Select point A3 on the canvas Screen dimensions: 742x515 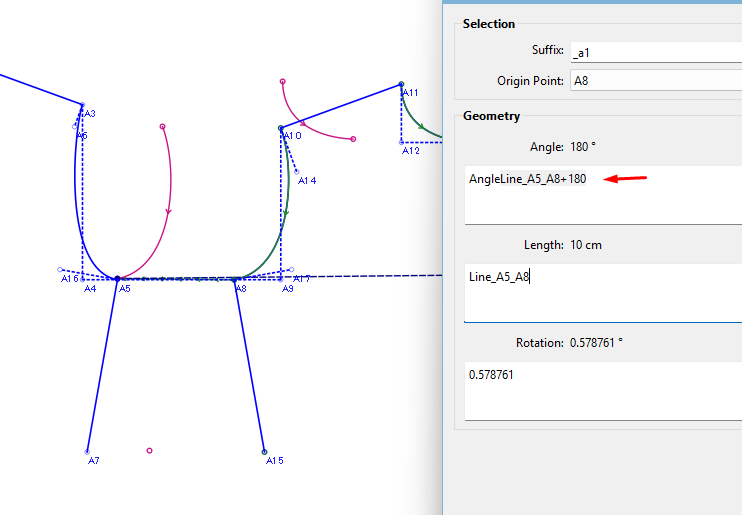tap(82, 105)
